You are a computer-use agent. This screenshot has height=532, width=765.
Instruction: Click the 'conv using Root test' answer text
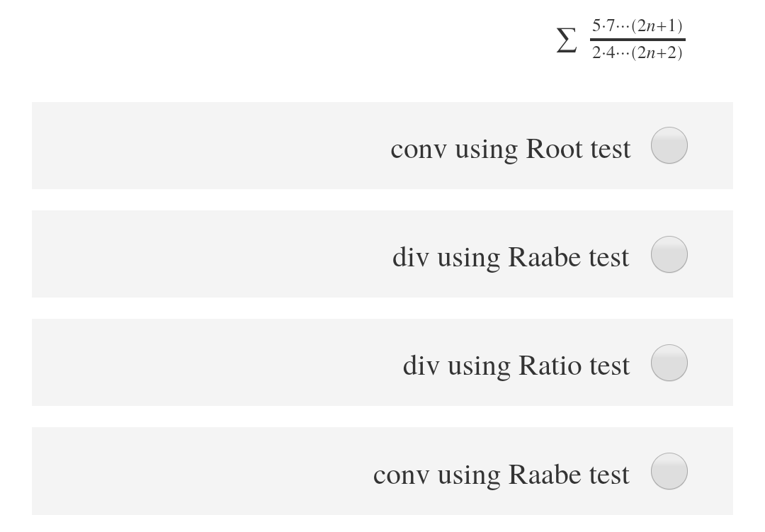click(510, 149)
